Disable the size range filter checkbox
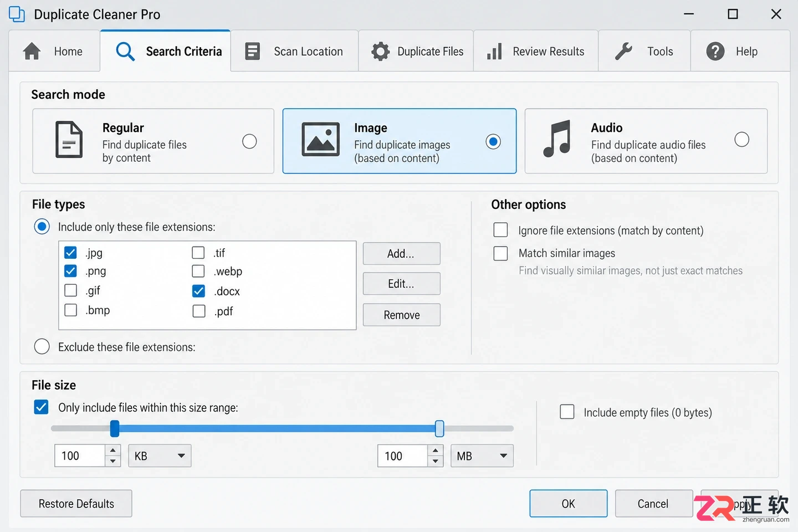Screen dimensions: 798x532 click(x=41, y=407)
